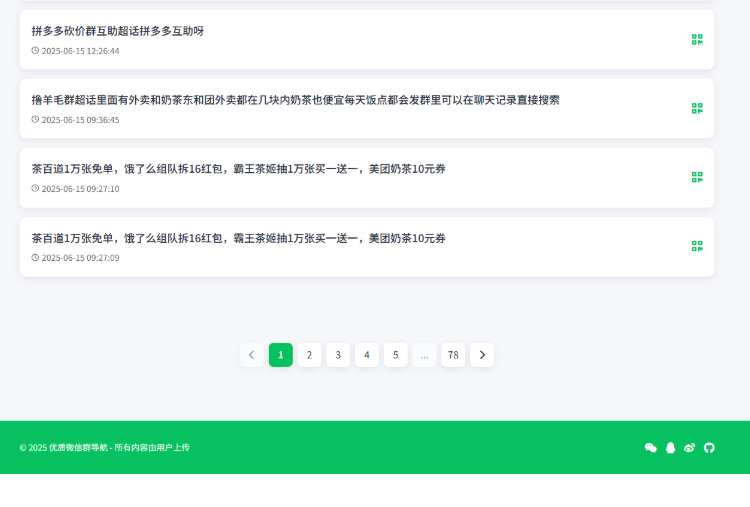The height and width of the screenshot is (507, 750).
Task: Open Weibo icon in footer
Action: click(x=689, y=448)
